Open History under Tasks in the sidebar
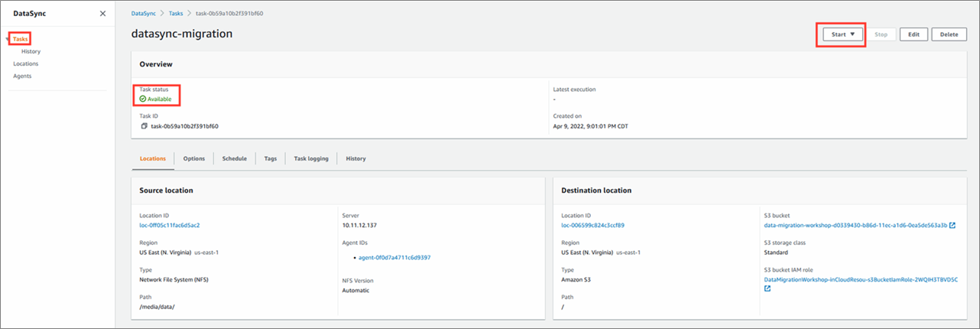 pyautogui.click(x=31, y=51)
